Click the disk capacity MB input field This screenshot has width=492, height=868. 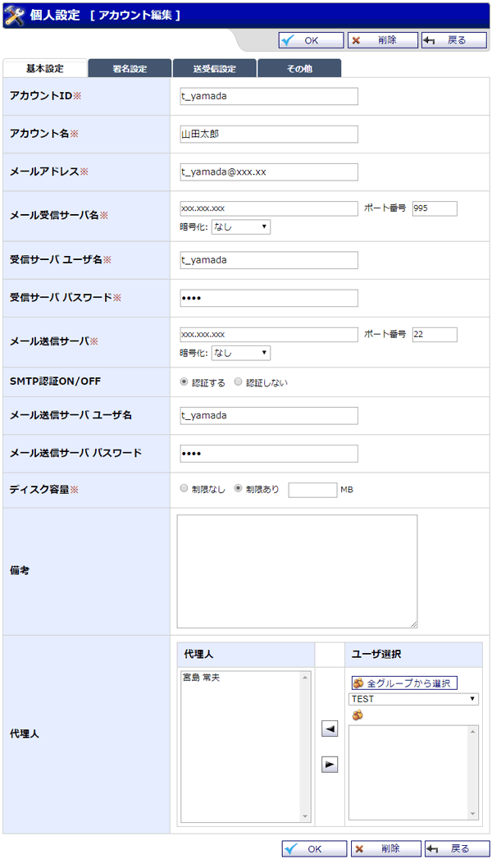pyautogui.click(x=312, y=490)
